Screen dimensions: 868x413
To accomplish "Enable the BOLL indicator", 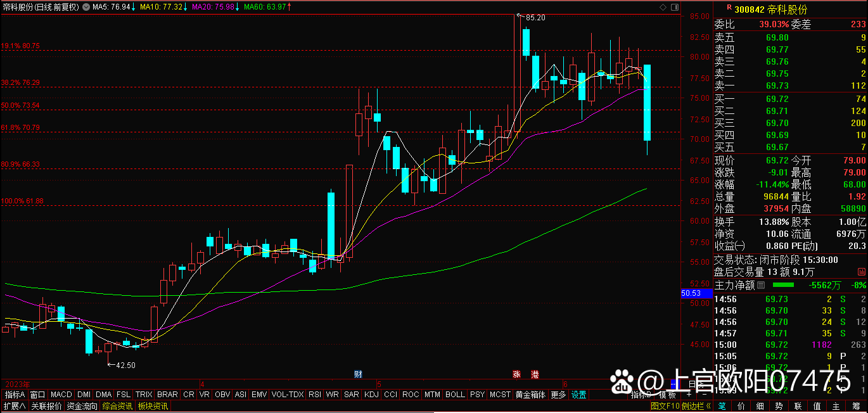I will pos(455,395).
